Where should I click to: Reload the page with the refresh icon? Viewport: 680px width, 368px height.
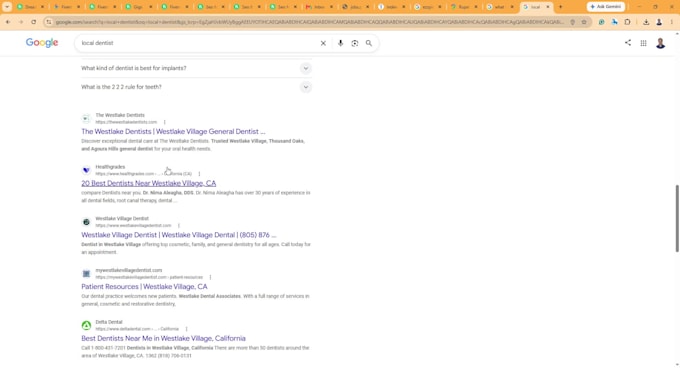pos(33,22)
